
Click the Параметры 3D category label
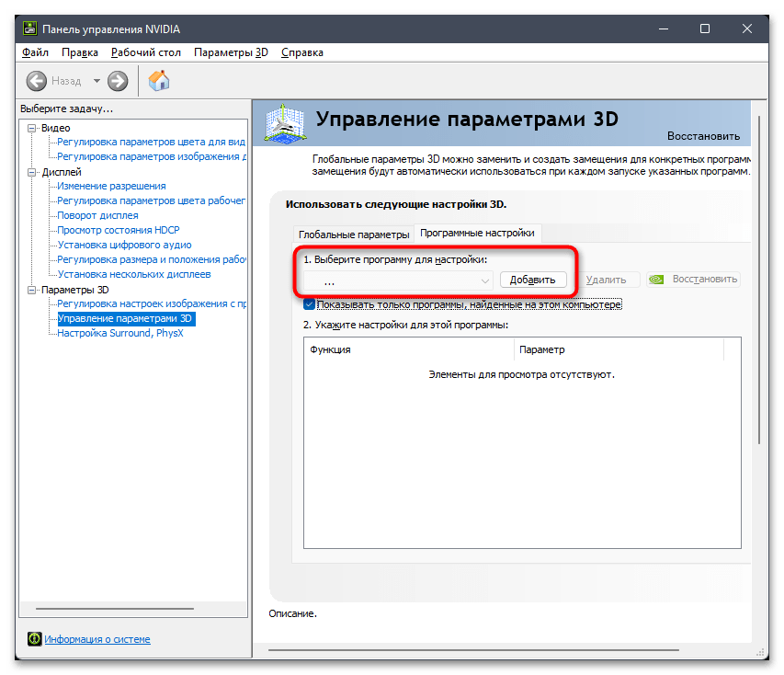point(75,290)
